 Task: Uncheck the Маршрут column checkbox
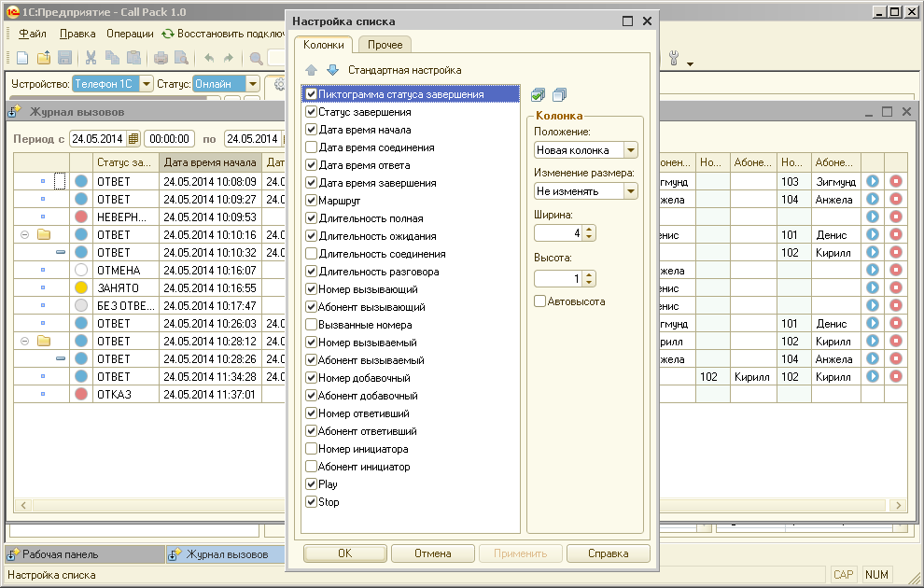click(x=312, y=201)
